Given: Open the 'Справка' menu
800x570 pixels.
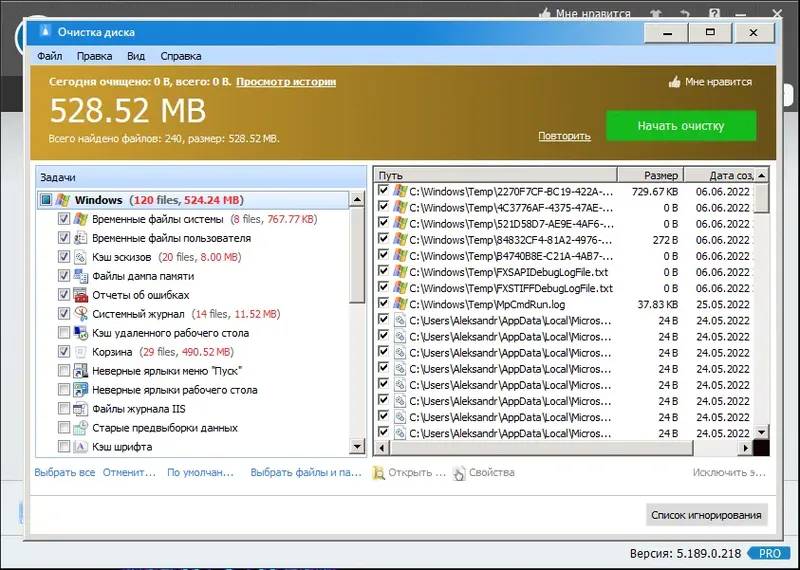Looking at the screenshot, I should pos(181,56).
